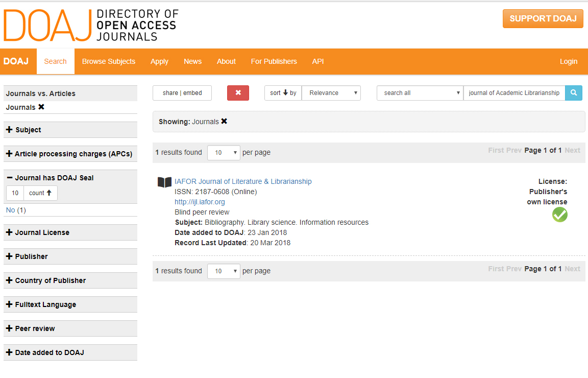Click Prev in the top pagination
Image resolution: width=588 pixels, height=378 pixels.
coord(513,151)
